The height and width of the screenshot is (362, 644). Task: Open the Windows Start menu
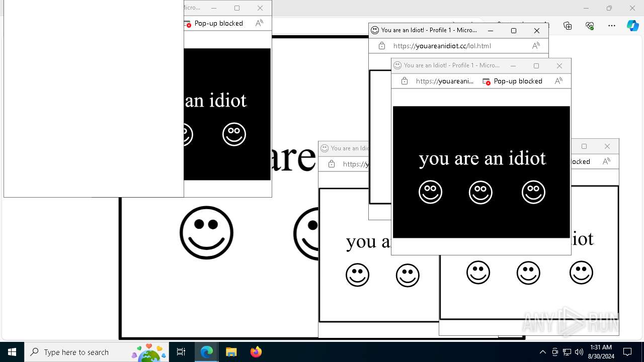click(12, 352)
